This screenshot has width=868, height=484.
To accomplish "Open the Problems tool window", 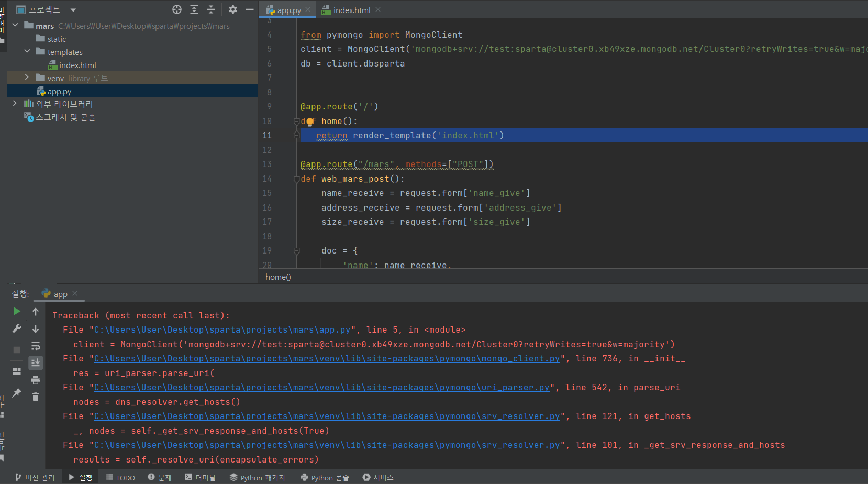I will click(x=160, y=477).
